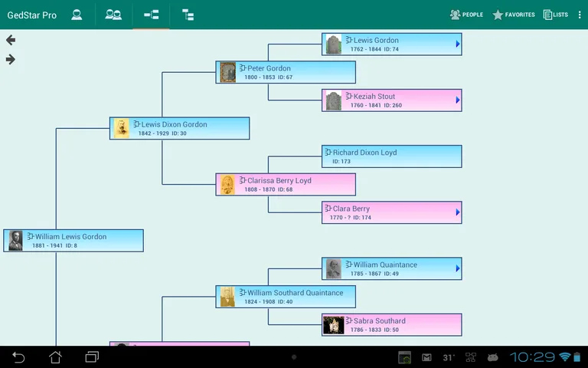Click the tree icon beside Lewis Dixon Gordon
Image resolution: width=588 pixels, height=368 pixels.
[136, 124]
